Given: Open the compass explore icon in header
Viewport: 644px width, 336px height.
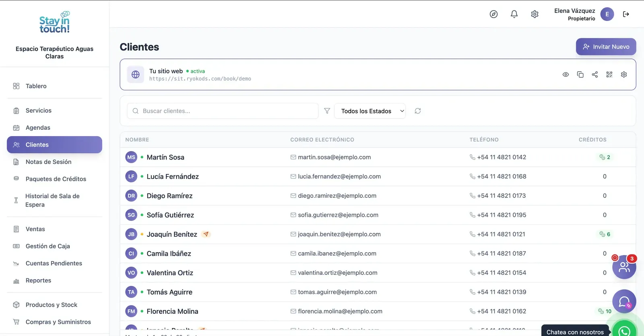Looking at the screenshot, I should (x=493, y=14).
